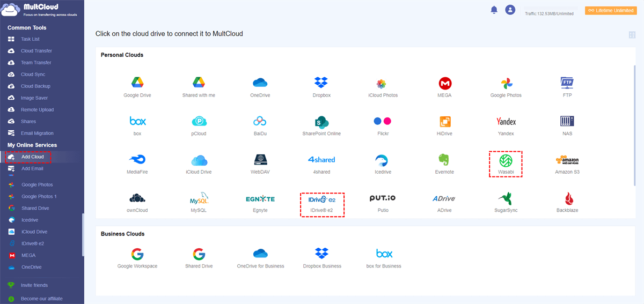
Task: Select iCloud Drive in Personal Clouds
Action: click(x=199, y=165)
